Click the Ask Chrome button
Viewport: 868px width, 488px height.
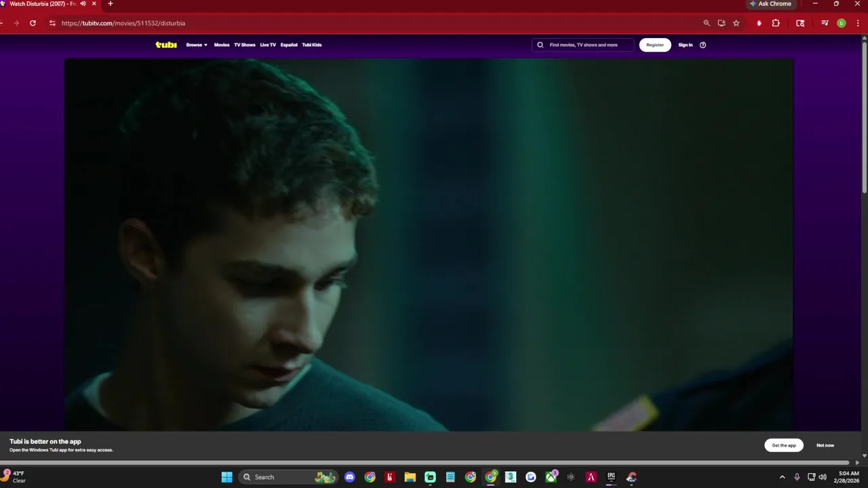pos(770,4)
